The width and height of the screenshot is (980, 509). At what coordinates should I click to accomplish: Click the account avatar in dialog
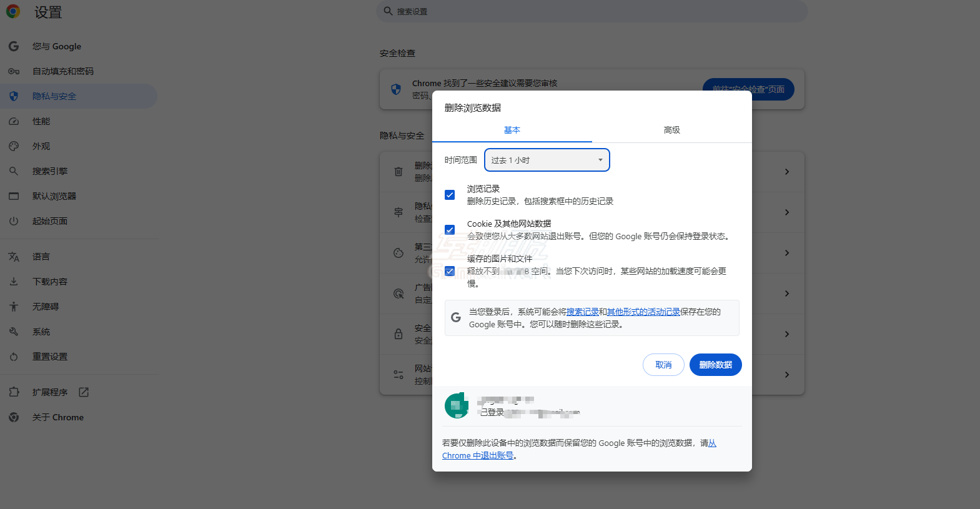[x=457, y=405]
